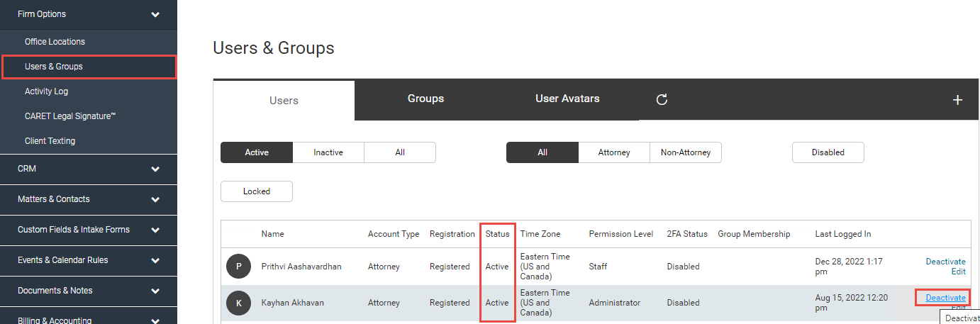Click the Registration column header
980x324 pixels.
[452, 234]
